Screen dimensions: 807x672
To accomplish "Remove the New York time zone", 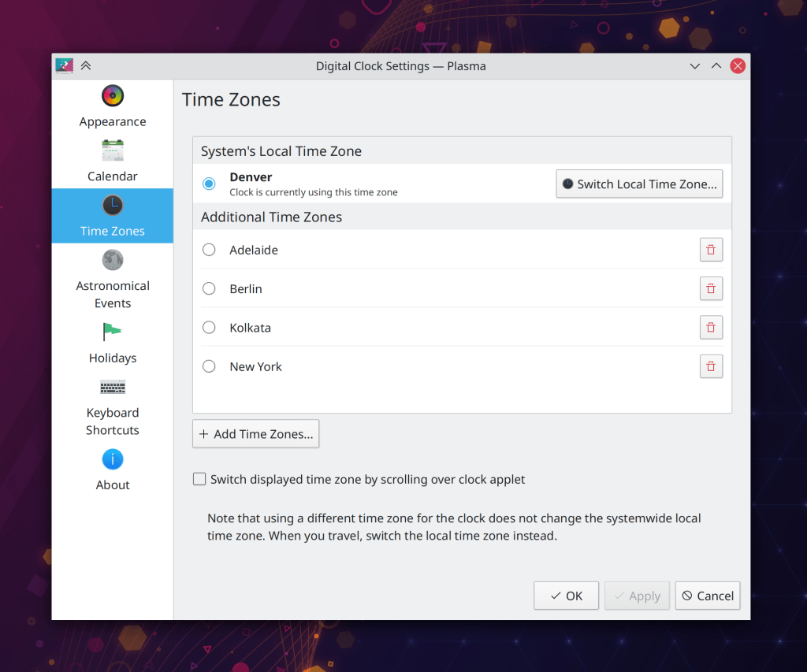I will [x=711, y=366].
